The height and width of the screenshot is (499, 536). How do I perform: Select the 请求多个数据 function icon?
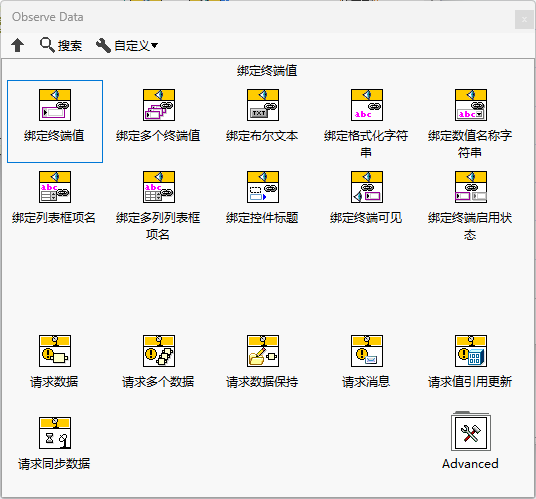159,351
